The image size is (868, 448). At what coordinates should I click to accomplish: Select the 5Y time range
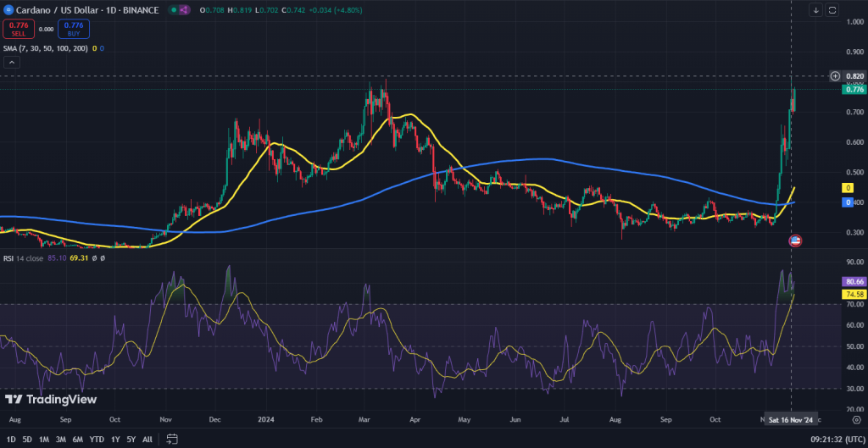[x=131, y=440]
